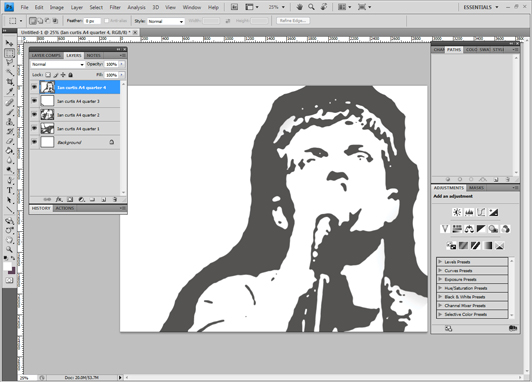Toggle Background layer visibility eye
The height and width of the screenshot is (382, 532).
pos(34,142)
